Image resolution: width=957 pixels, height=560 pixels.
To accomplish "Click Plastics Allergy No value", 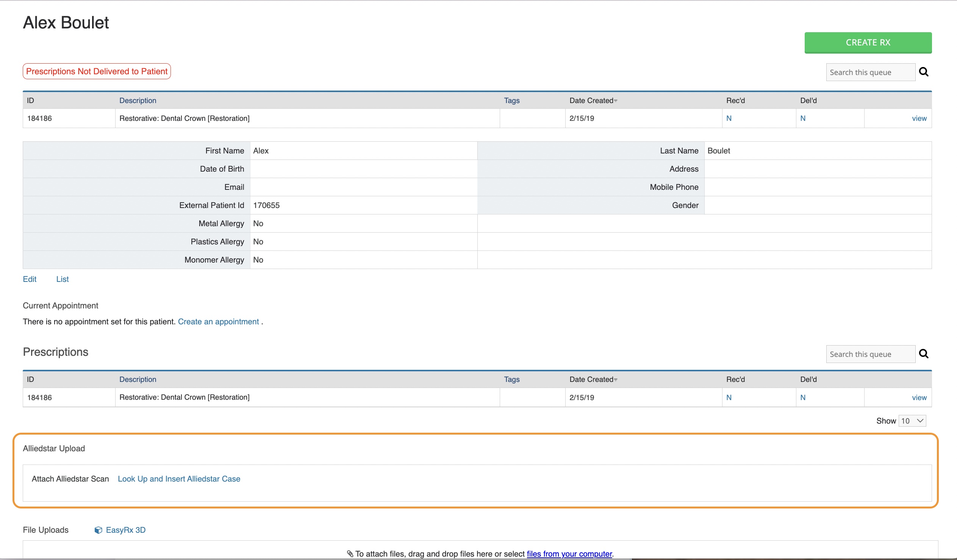I will click(258, 242).
